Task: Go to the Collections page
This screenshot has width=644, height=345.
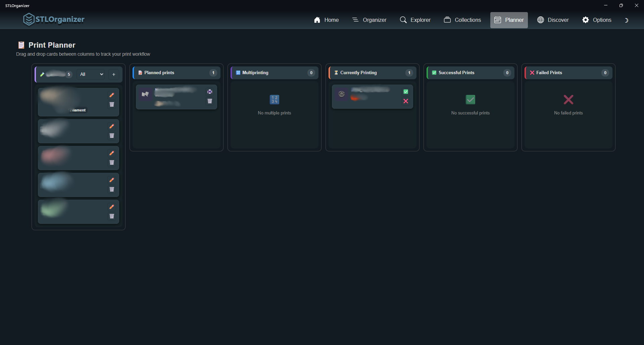Action: point(462,20)
